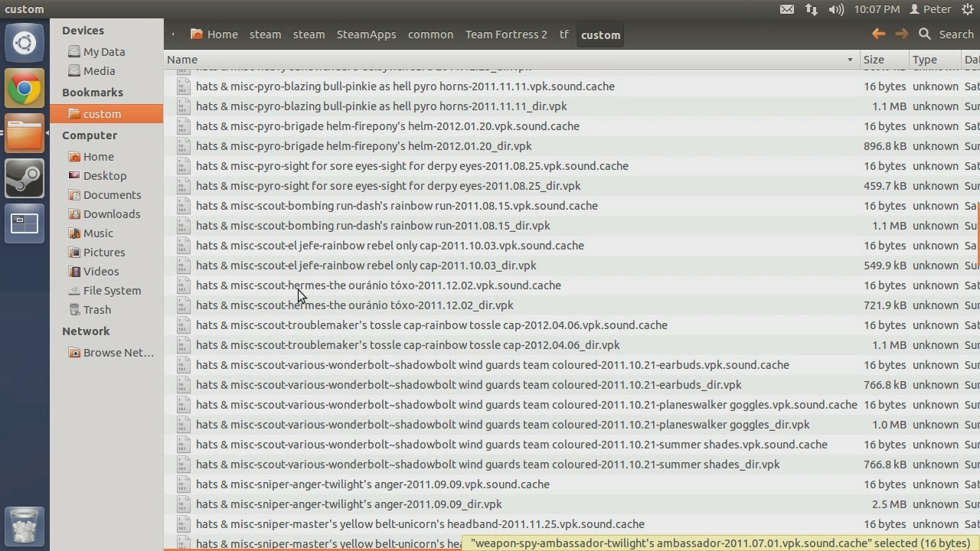This screenshot has width=980, height=551.
Task: Sort files by the Size column
Action: 884,60
